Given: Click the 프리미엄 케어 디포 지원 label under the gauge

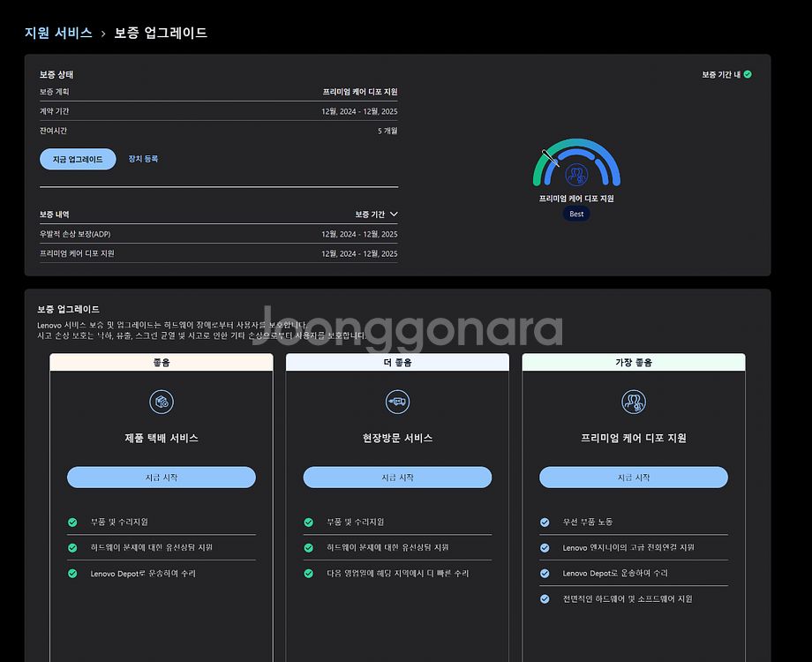Looking at the screenshot, I should tap(576, 199).
